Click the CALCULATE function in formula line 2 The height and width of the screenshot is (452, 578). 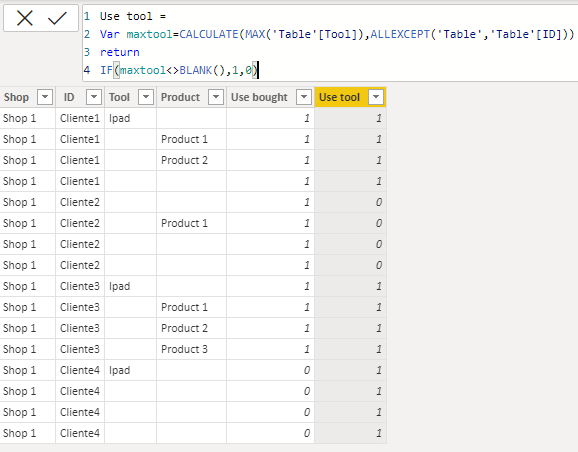point(209,34)
